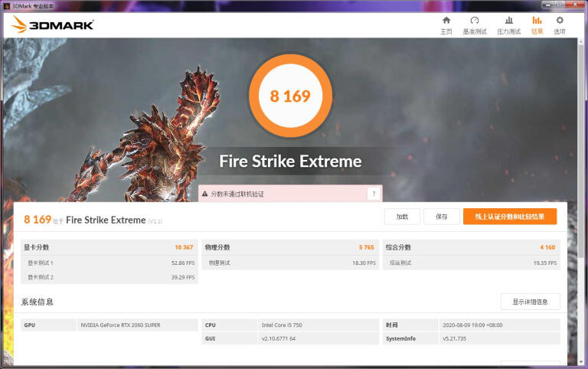Viewport: 588px width, 369px height.
Task: Click the combined score value 4 160
Action: pos(547,247)
